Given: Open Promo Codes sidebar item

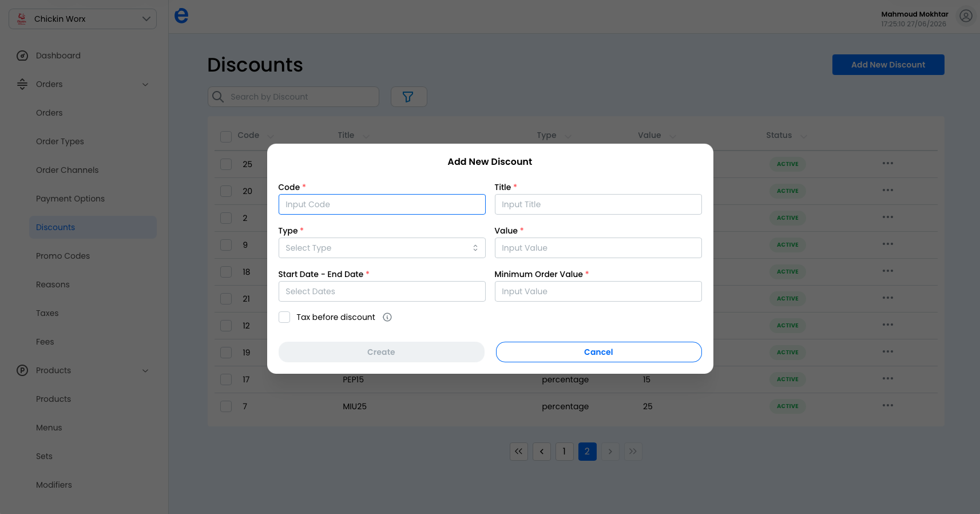Looking at the screenshot, I should pyautogui.click(x=63, y=256).
